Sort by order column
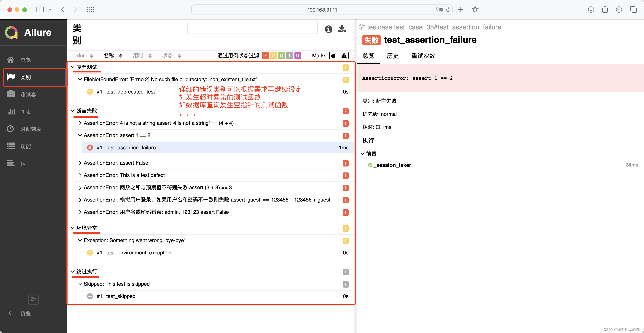644x333 pixels. [x=82, y=55]
